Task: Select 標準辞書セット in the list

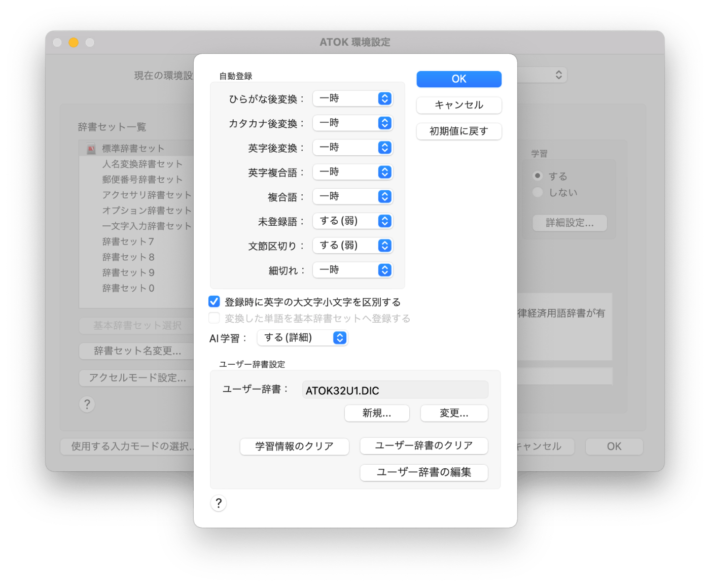Action: [136, 149]
